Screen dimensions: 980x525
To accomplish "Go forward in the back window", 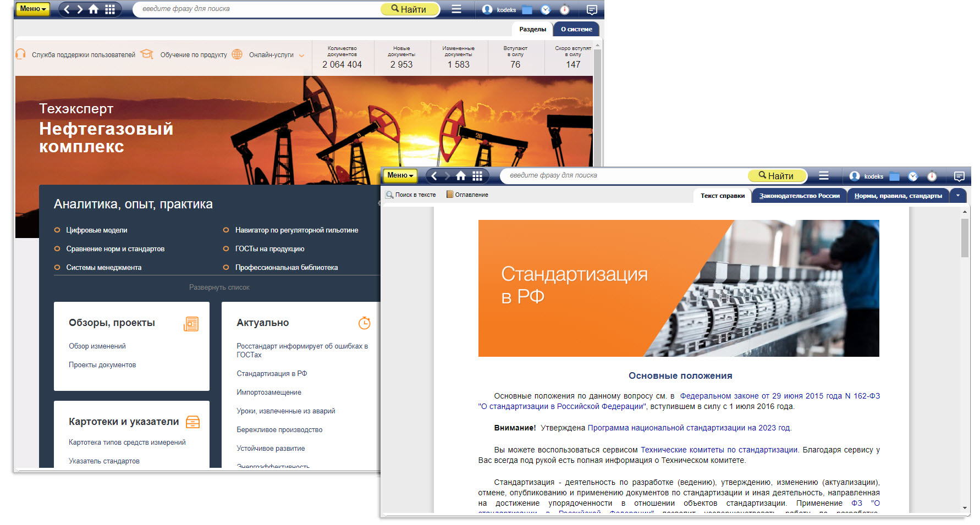I will pyautogui.click(x=80, y=9).
